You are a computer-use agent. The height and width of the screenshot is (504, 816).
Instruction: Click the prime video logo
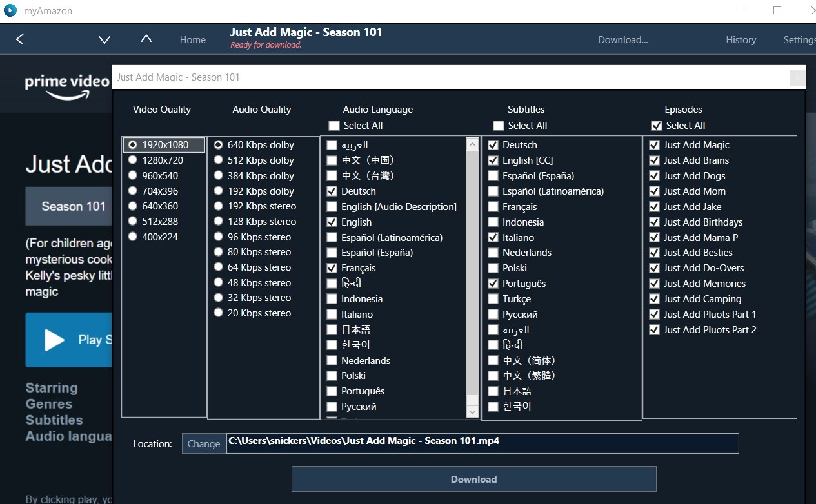(66, 87)
